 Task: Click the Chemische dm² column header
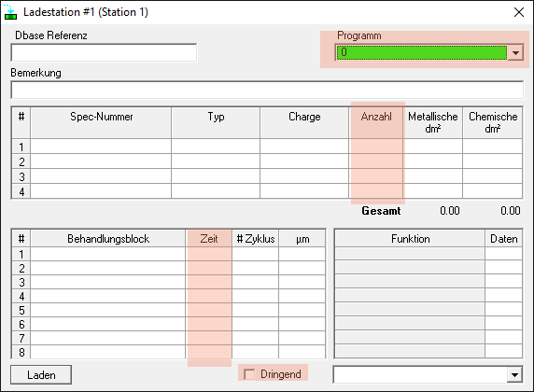point(492,122)
